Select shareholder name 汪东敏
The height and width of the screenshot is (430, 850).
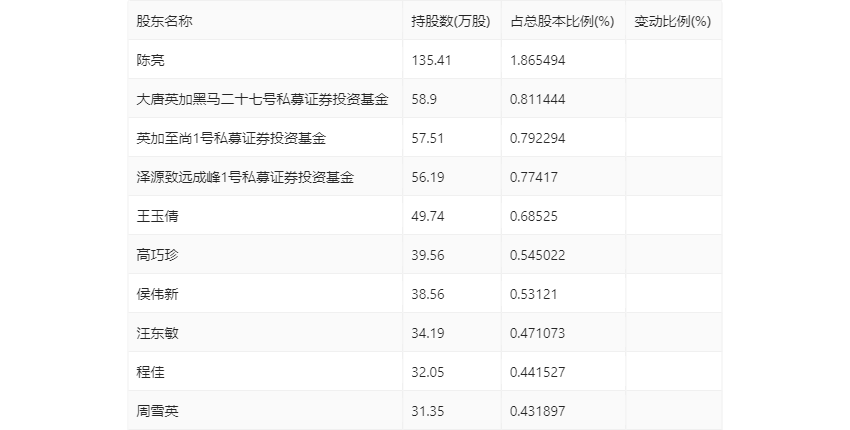coord(157,333)
